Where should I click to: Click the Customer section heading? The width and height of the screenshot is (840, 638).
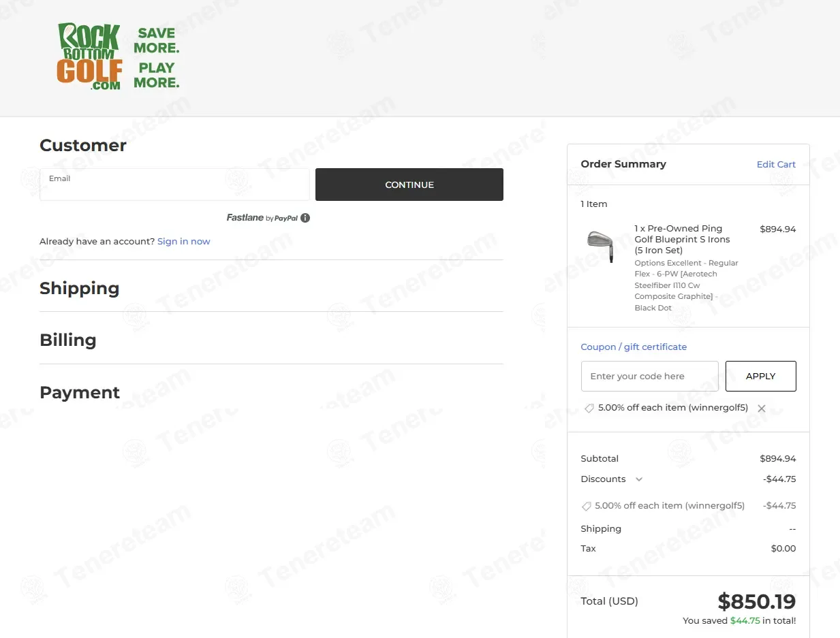pyautogui.click(x=83, y=145)
